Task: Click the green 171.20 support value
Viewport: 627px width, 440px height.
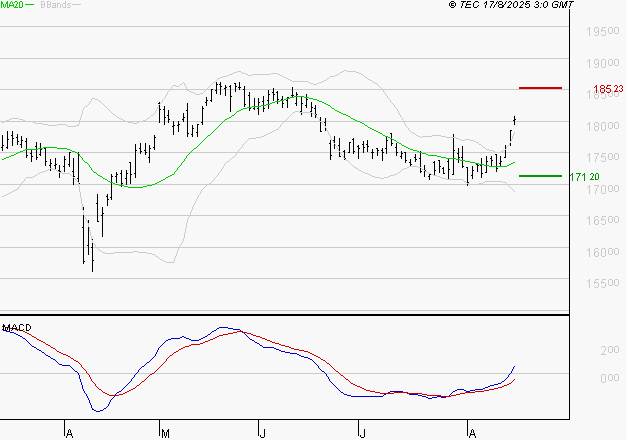Action: click(585, 177)
